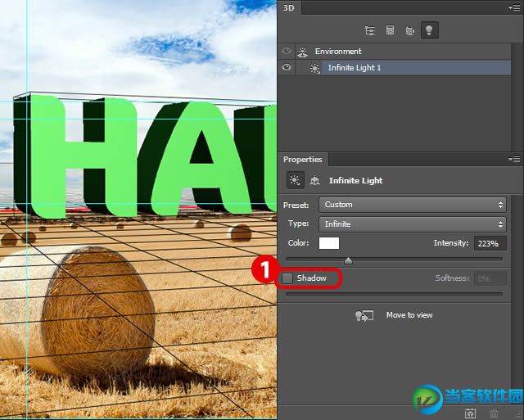The height and width of the screenshot is (420, 524).
Task: Switch to the Properties tab
Action: click(x=303, y=160)
